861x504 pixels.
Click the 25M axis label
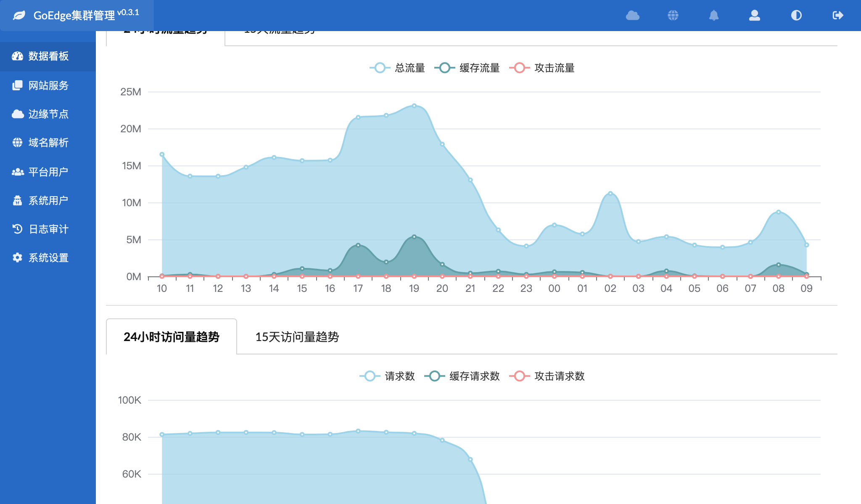[131, 92]
